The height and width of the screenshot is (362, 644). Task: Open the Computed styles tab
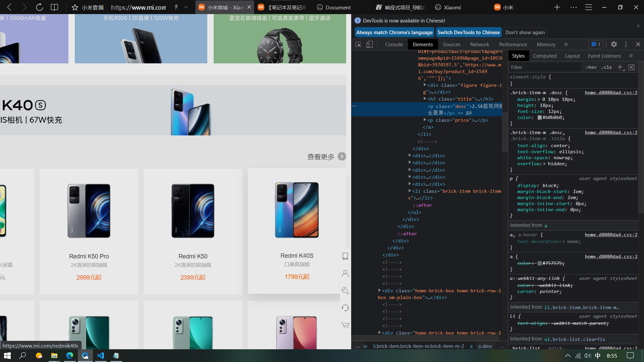(x=545, y=56)
